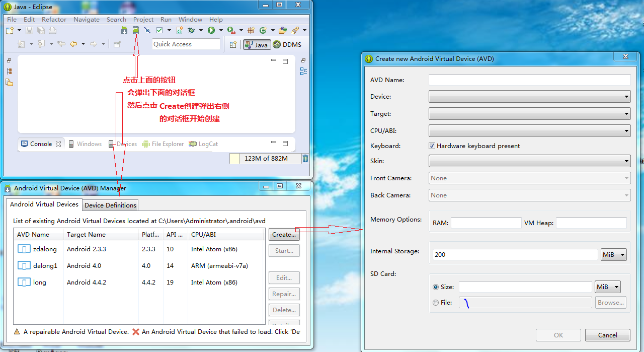
Task: Expand the Debug button dropdown arrow
Action: click(x=201, y=31)
